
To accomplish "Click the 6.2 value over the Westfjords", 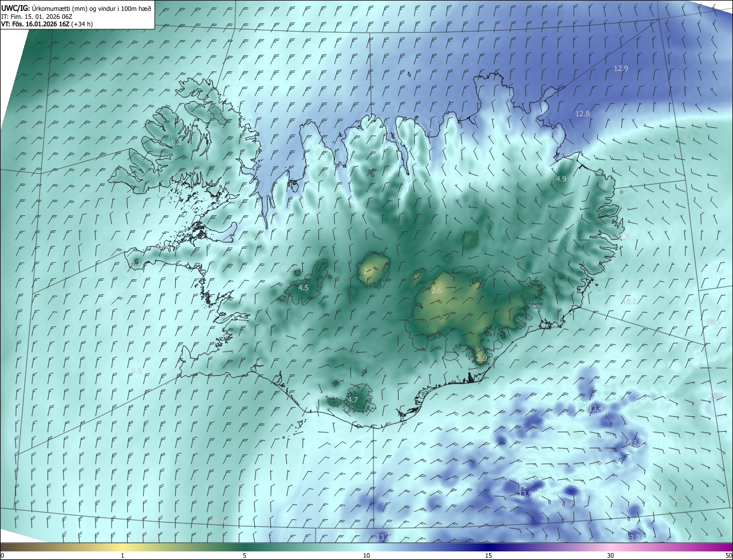I will click(176, 143).
